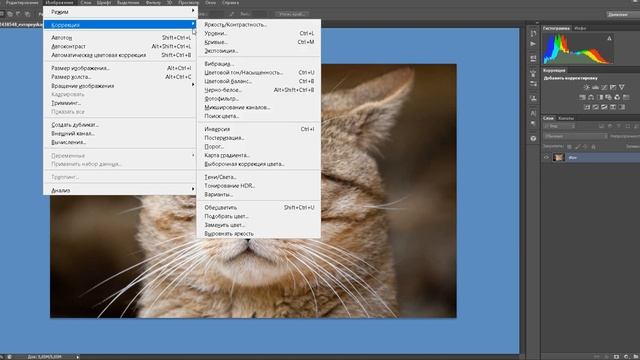Screen dimensions: 640x360
Task: Click the Коррекция panel tab
Action: pyautogui.click(x=554, y=70)
